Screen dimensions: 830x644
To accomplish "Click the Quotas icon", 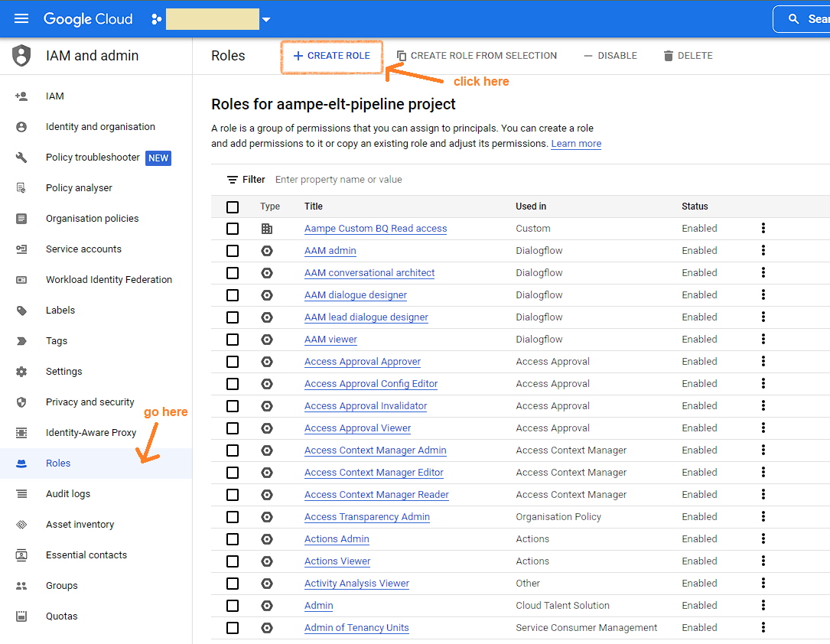I will (21, 616).
